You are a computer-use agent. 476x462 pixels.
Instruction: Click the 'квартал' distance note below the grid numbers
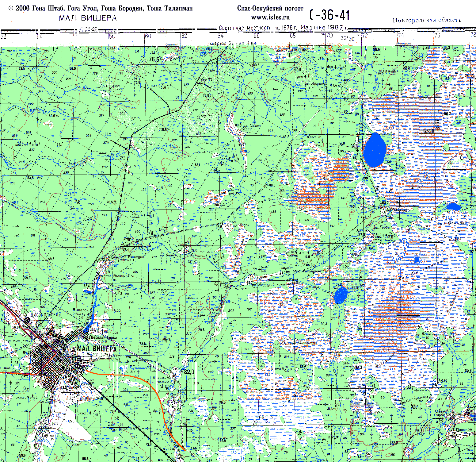click(233, 43)
